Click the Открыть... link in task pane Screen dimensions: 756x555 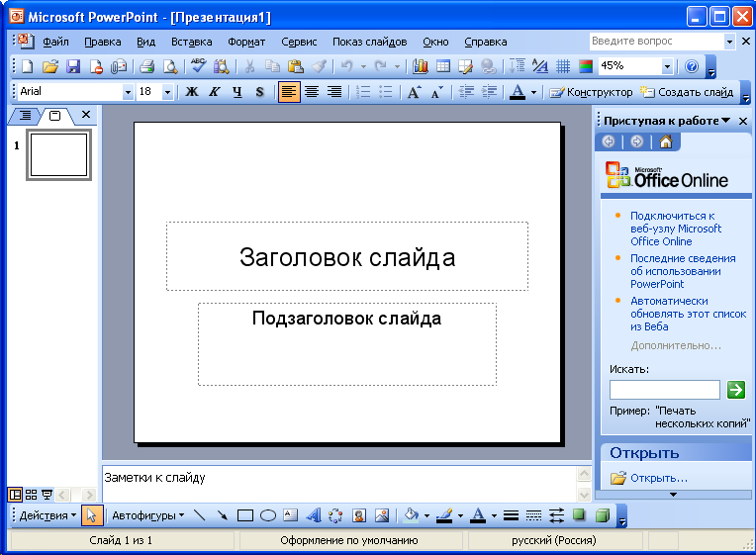pos(659,478)
